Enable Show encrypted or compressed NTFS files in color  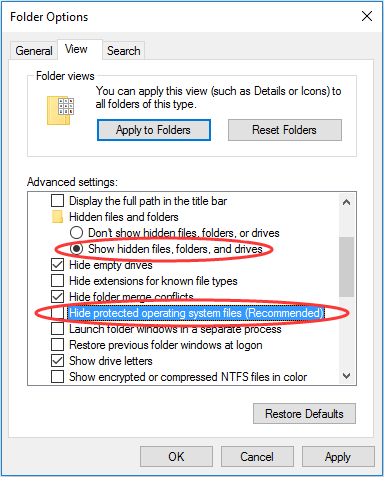click(x=57, y=377)
